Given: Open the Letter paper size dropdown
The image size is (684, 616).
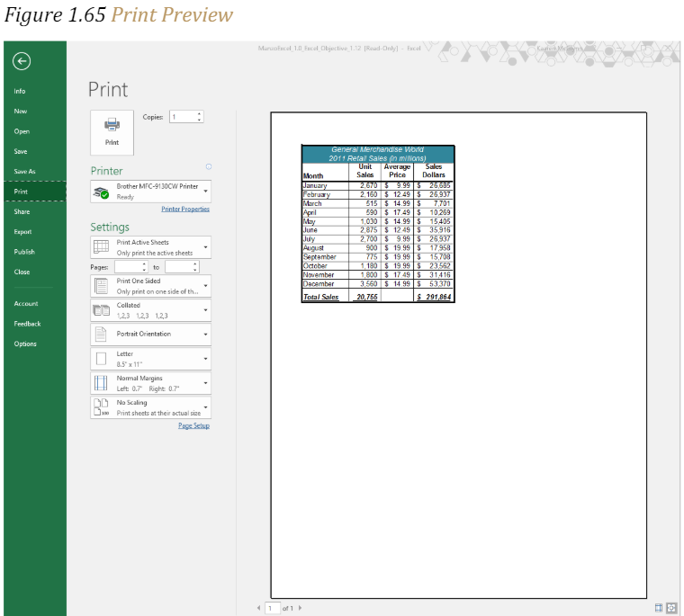Looking at the screenshot, I should (151, 359).
